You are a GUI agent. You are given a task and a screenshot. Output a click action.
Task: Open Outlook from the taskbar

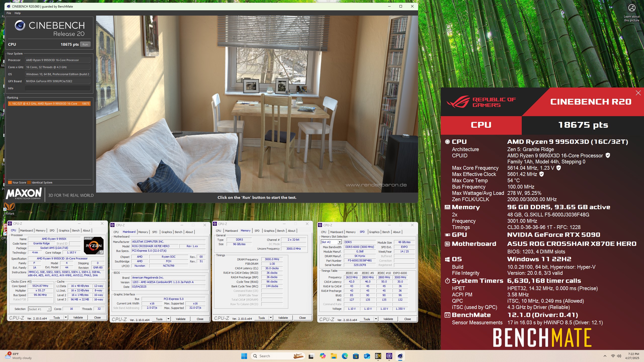pyautogui.click(x=367, y=356)
